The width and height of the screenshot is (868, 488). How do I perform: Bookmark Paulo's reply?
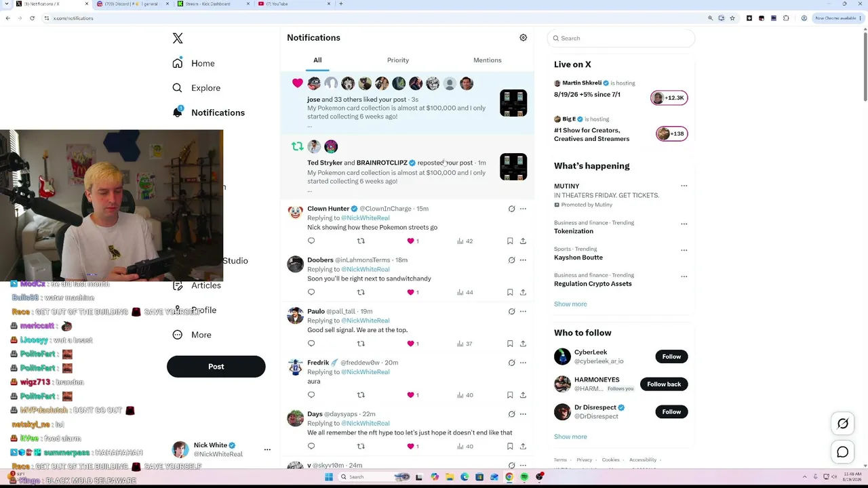(510, 344)
